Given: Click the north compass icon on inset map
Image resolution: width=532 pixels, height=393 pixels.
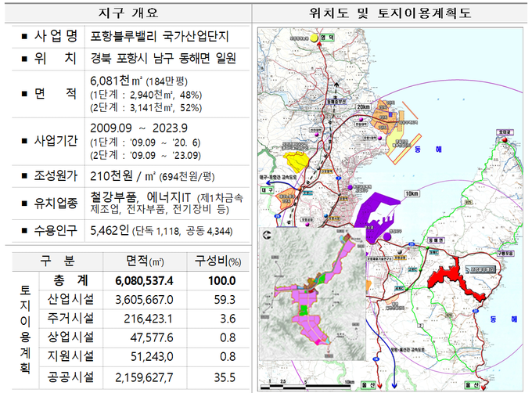Looking at the screenshot, I should 268,234.
